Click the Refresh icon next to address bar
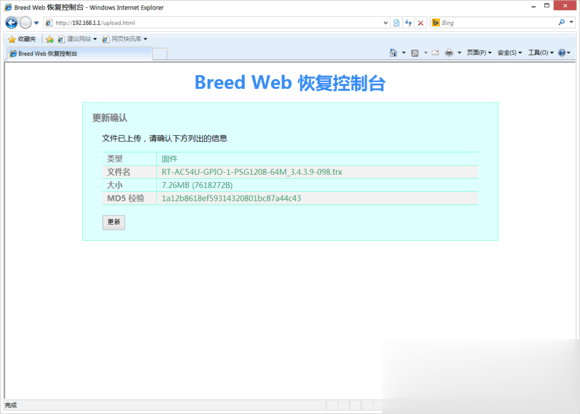 [408, 23]
